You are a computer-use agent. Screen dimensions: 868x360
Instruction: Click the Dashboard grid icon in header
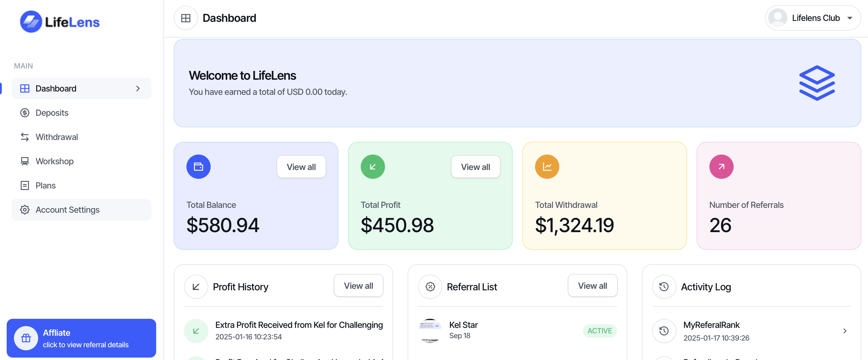186,18
